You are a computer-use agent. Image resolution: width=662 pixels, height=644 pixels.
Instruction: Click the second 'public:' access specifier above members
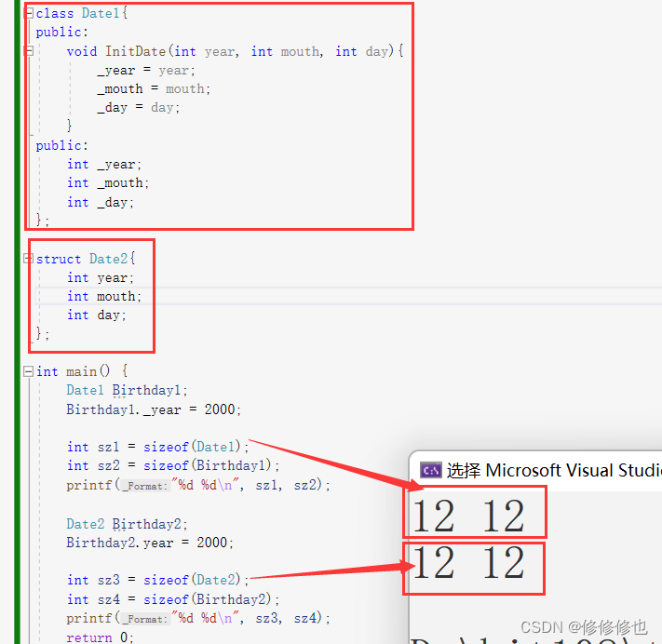point(62,145)
